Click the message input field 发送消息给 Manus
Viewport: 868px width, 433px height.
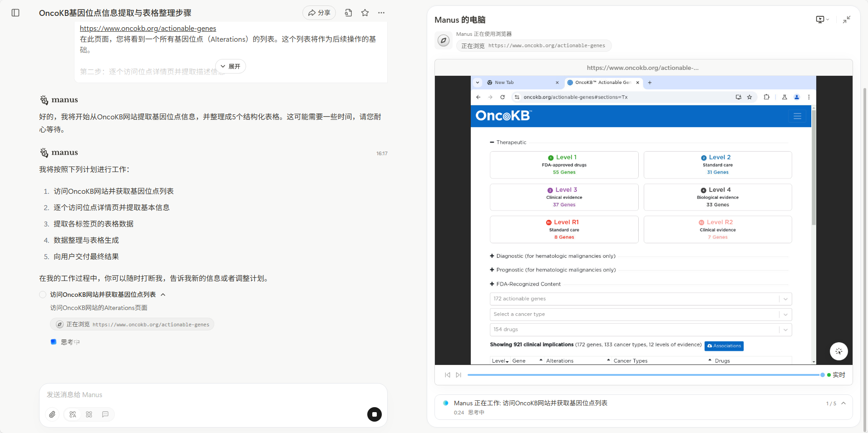[x=213, y=395]
